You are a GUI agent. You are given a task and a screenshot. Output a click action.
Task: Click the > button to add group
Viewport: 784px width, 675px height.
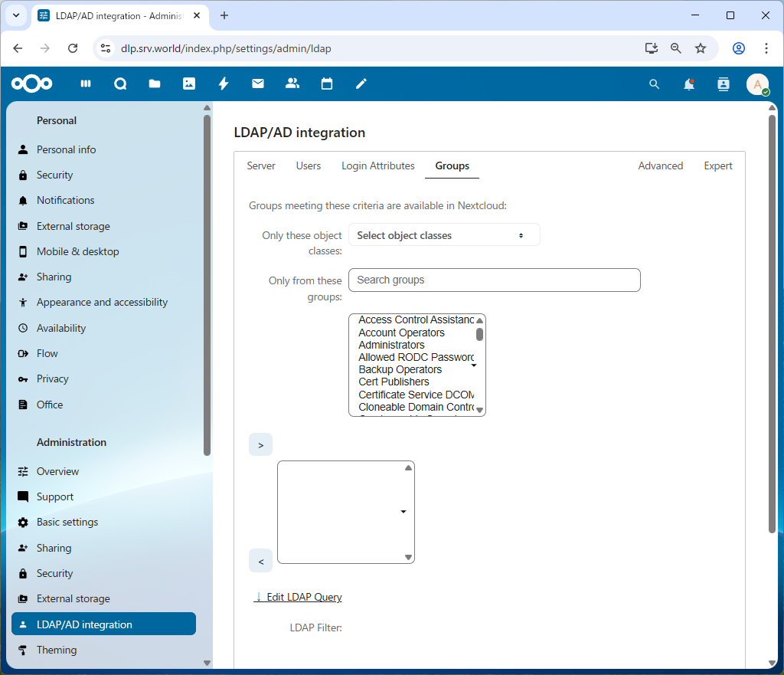(260, 445)
